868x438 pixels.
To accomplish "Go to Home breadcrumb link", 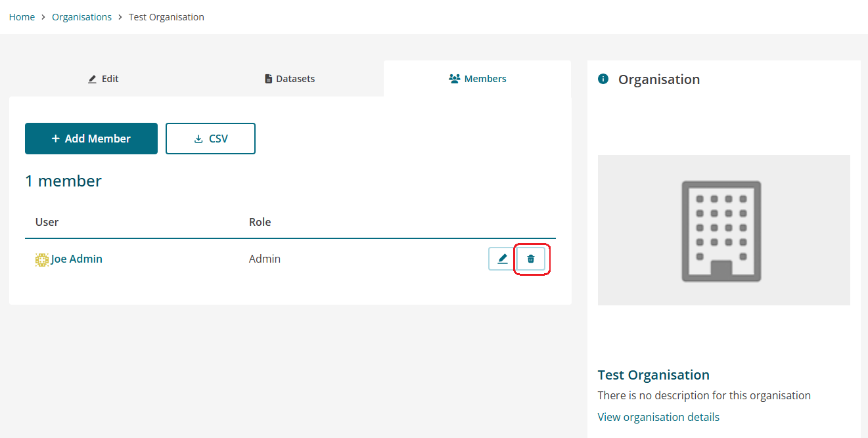I will pos(22,17).
